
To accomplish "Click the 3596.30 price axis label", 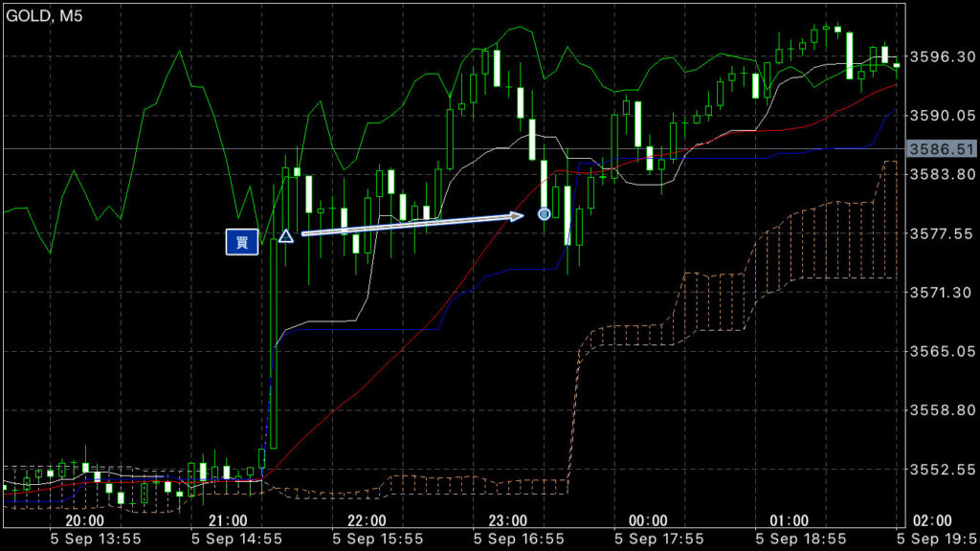I will pyautogui.click(x=941, y=56).
